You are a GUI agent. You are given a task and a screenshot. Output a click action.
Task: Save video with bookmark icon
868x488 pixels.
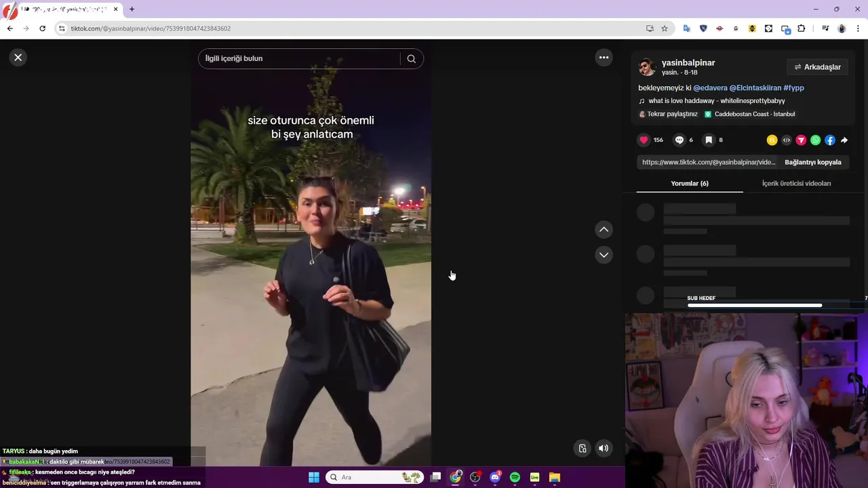[709, 140]
